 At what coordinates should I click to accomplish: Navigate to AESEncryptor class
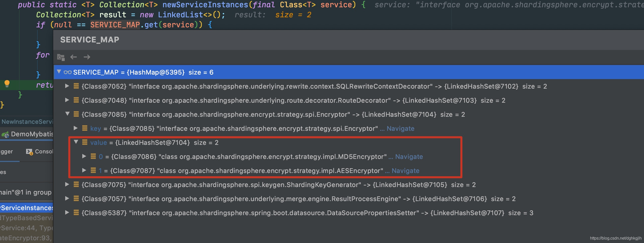point(406,171)
